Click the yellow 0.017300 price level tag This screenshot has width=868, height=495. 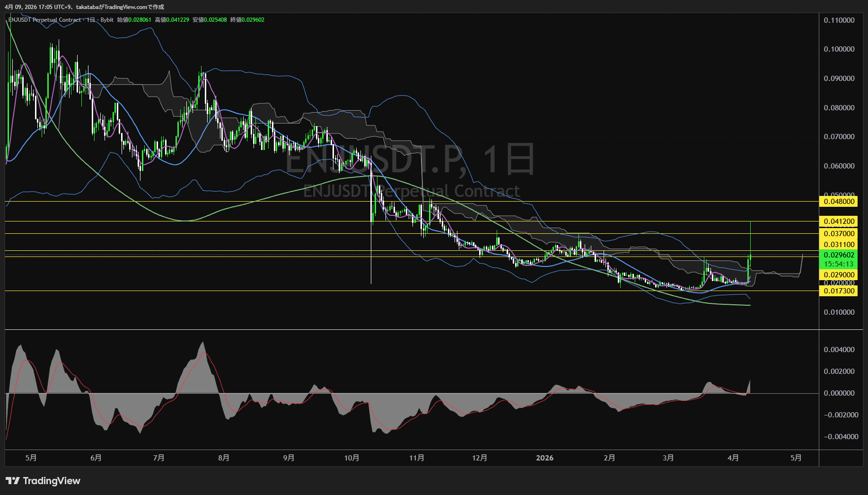pos(839,291)
